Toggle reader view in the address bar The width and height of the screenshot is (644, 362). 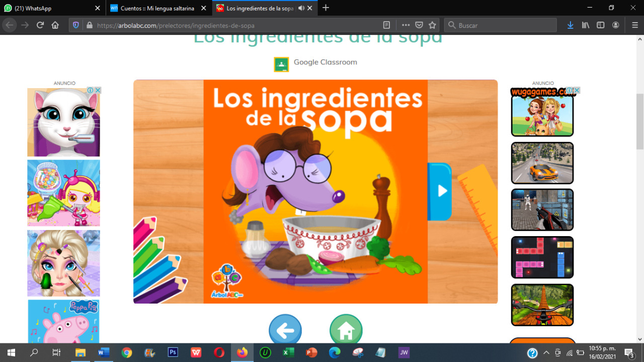pyautogui.click(x=386, y=25)
